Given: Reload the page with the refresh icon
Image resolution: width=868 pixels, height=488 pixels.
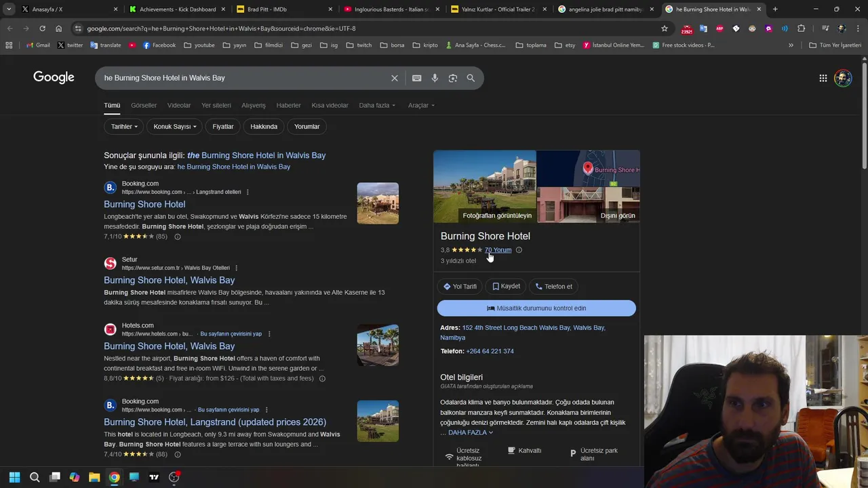Looking at the screenshot, I should tap(42, 28).
